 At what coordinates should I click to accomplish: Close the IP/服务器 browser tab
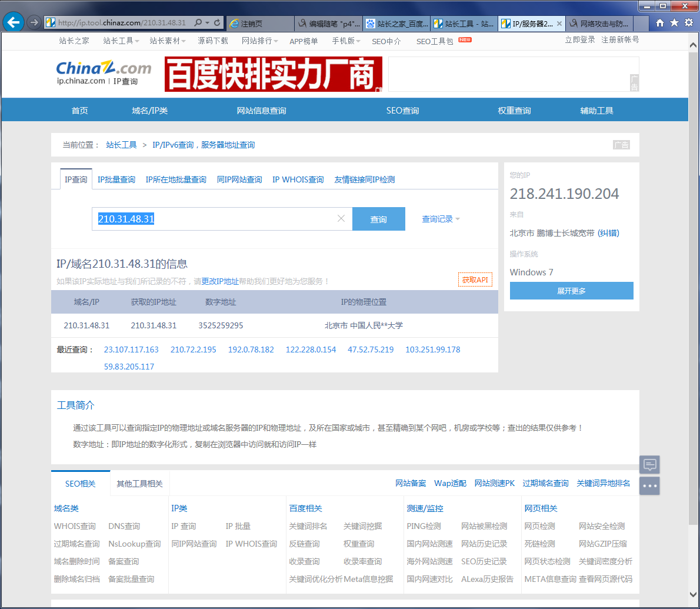click(559, 24)
